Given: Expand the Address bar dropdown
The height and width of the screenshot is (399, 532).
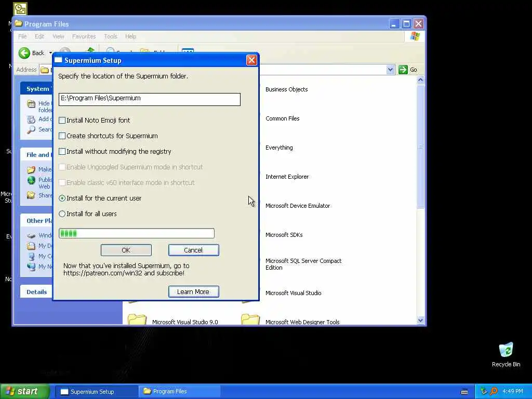Looking at the screenshot, I should click(390, 70).
